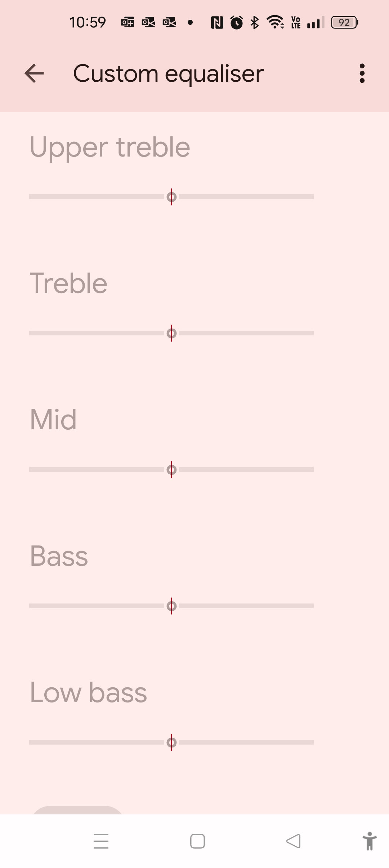Click the Treble slider thumb

tap(171, 333)
